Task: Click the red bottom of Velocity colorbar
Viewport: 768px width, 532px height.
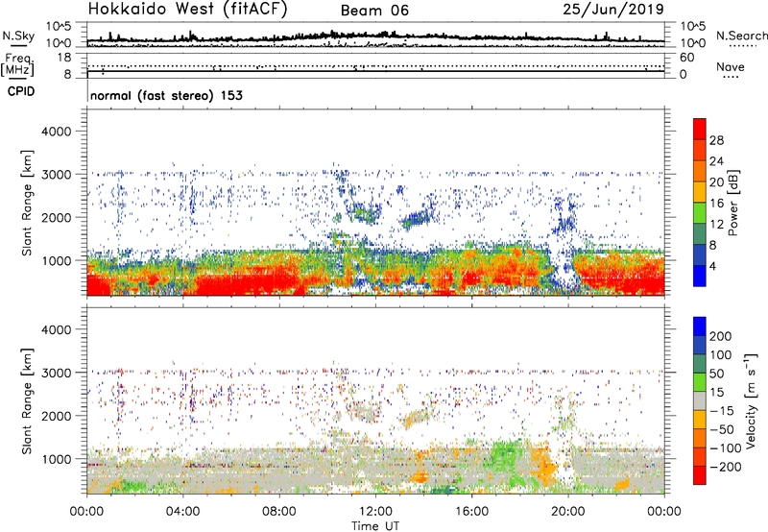Action: pos(700,475)
